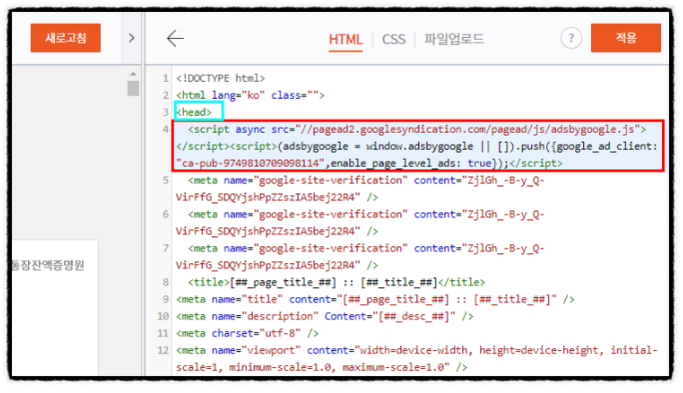Open the 파일업로드 tab
Viewport: 683px width, 393px height.
(454, 39)
